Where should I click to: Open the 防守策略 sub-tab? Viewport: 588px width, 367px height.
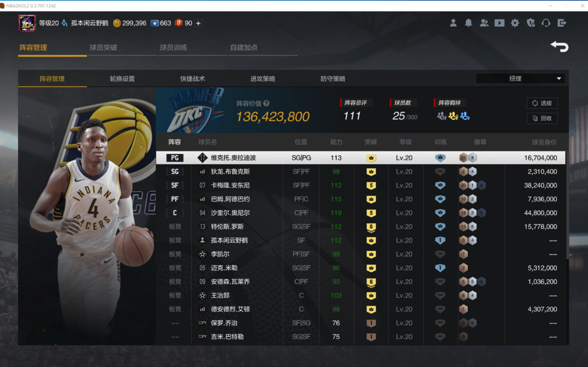point(333,79)
